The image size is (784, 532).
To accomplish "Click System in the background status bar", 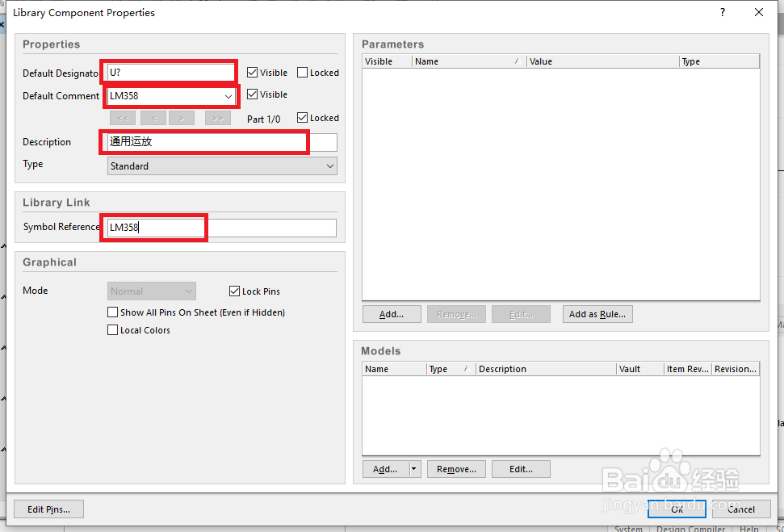I will [x=628, y=529].
